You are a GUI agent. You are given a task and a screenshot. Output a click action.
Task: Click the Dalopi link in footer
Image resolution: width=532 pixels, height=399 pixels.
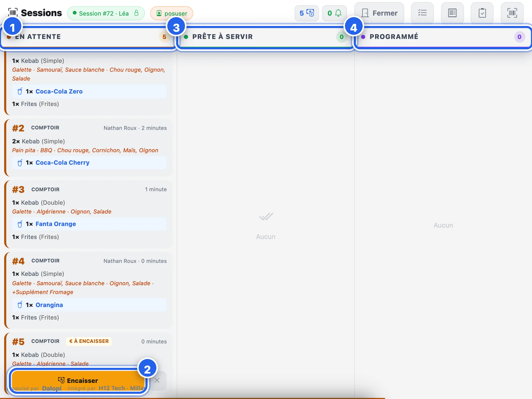click(x=52, y=388)
